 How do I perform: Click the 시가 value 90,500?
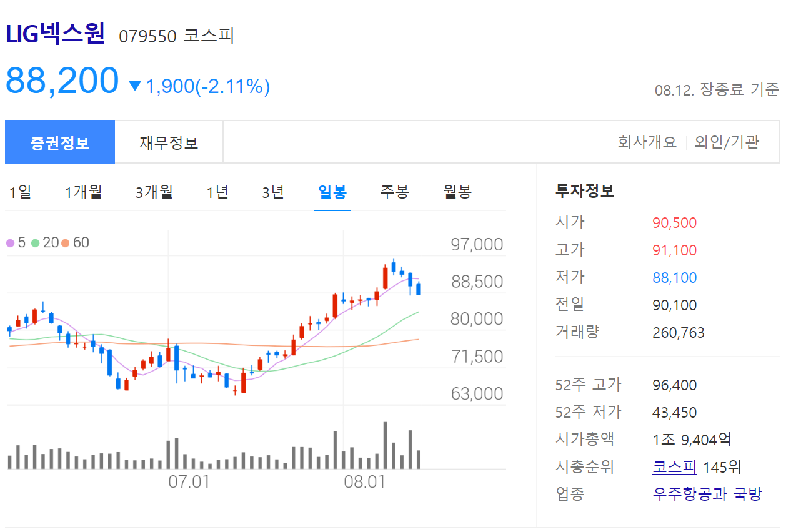click(674, 223)
